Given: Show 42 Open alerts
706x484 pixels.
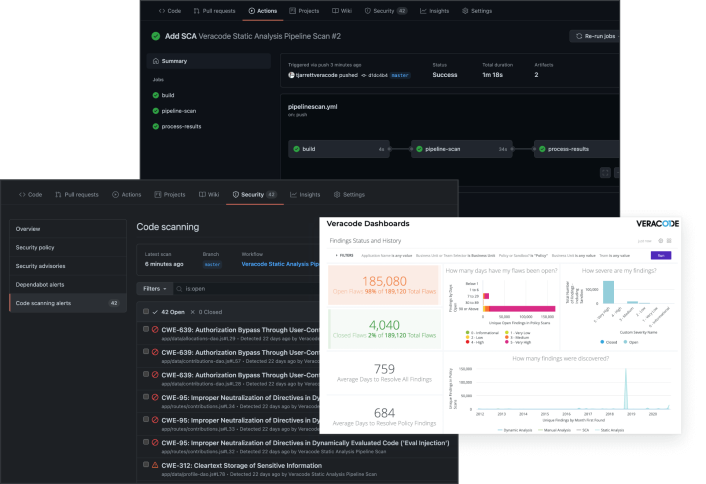Looking at the screenshot, I should [x=169, y=312].
